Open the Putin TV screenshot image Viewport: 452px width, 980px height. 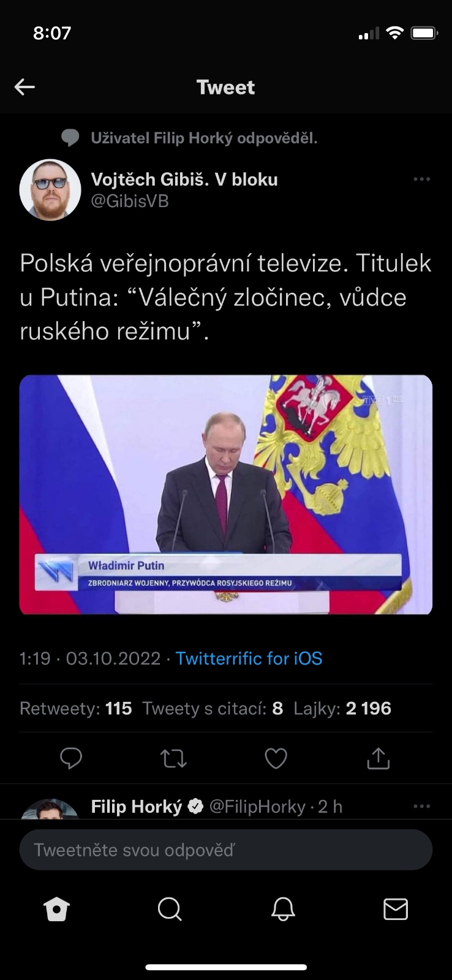[x=226, y=494]
